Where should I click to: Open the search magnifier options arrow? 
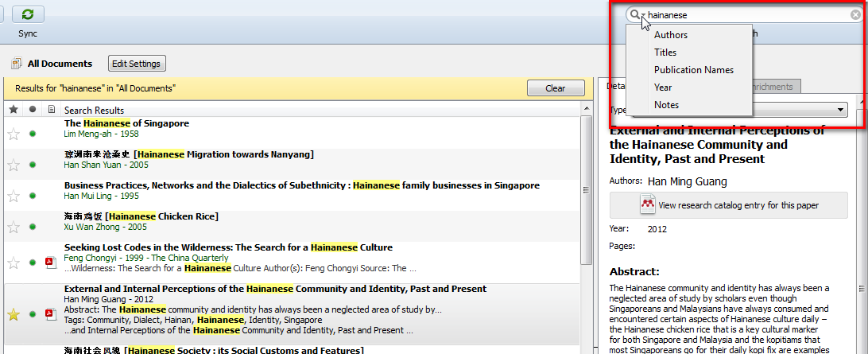point(644,16)
